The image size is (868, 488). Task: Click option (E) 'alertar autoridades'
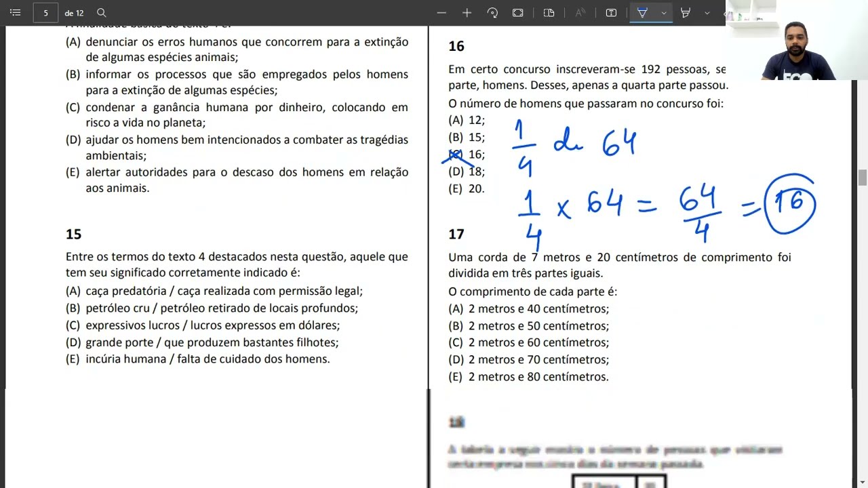coord(237,180)
